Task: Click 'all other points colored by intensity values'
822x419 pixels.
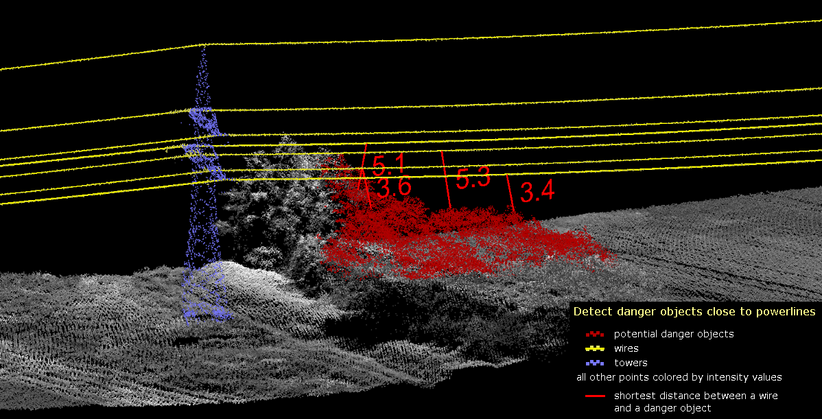Action: [679, 377]
